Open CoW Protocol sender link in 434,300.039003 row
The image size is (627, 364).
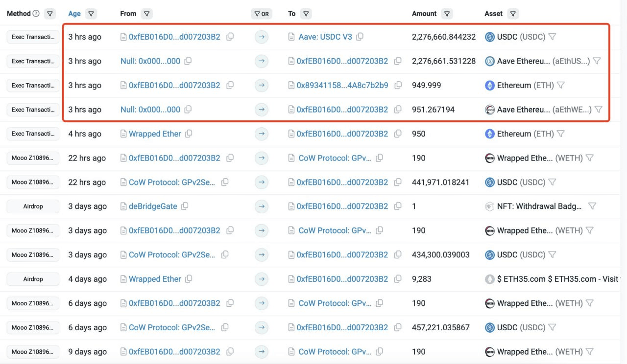(x=172, y=255)
